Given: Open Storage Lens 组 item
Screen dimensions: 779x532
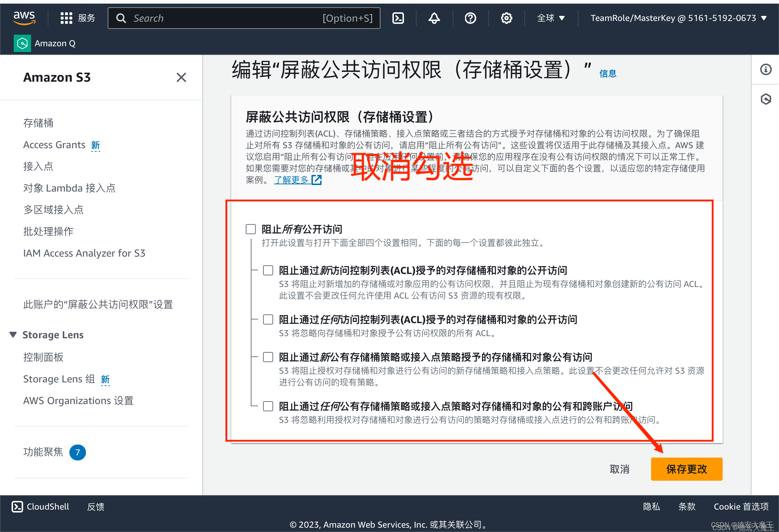Looking at the screenshot, I should click(x=59, y=379).
